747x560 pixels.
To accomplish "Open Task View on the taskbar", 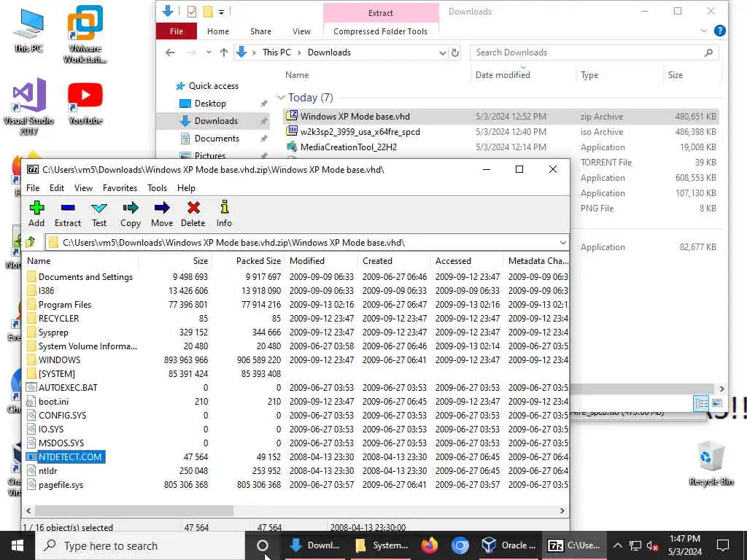I will tap(263, 545).
